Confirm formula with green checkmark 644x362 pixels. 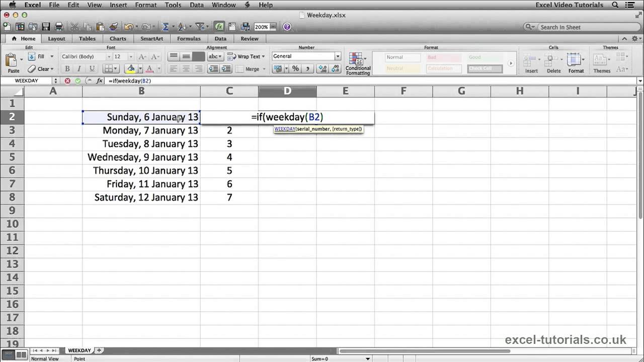77,80
